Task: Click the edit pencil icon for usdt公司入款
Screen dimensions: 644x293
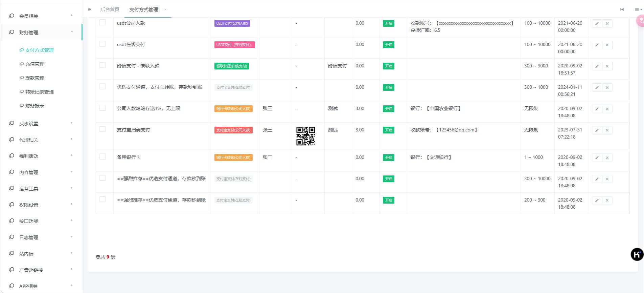Action: 597,24
